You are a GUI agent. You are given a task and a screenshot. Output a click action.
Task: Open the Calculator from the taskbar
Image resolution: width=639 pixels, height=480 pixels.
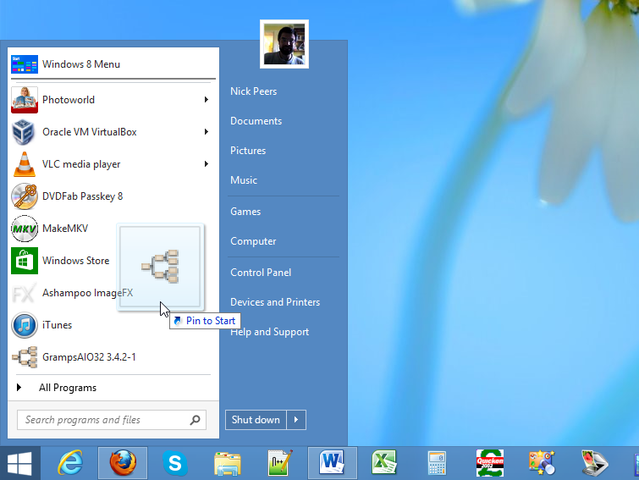pos(437,463)
